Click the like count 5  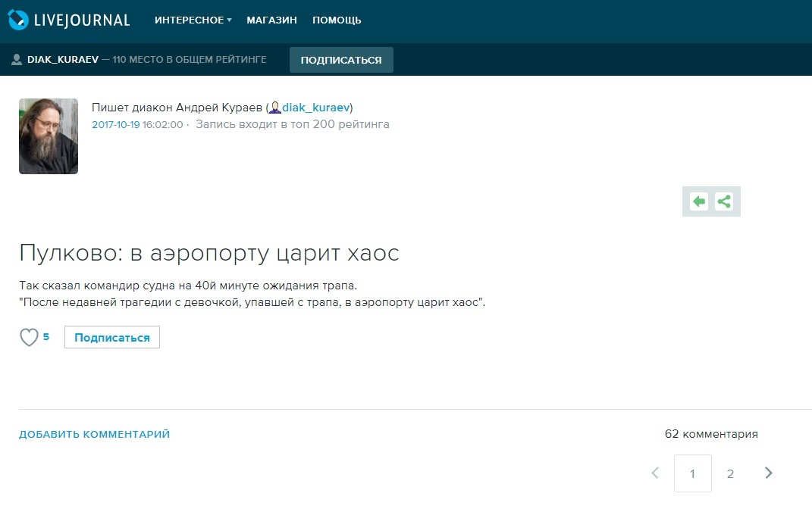pos(46,337)
